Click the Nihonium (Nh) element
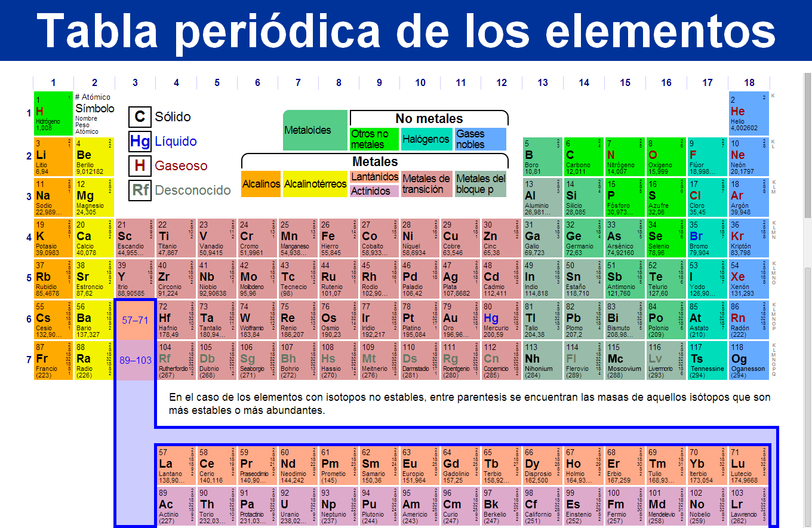 click(542, 360)
